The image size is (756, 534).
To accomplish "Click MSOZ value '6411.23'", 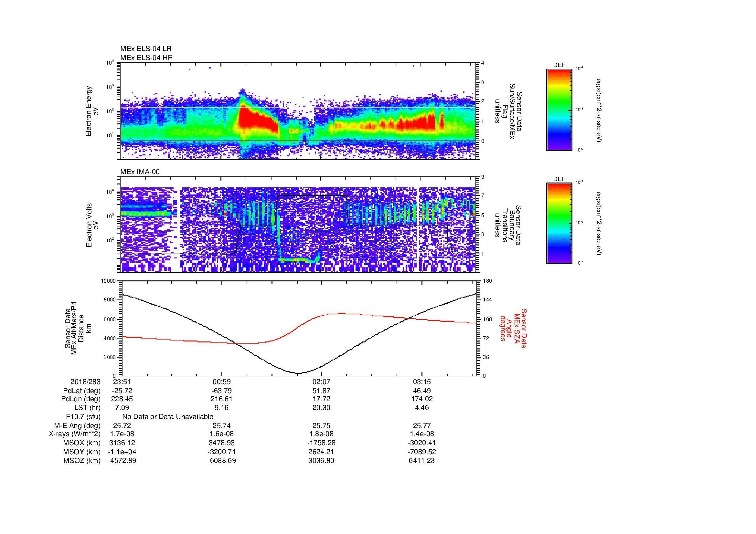I will point(422,461).
